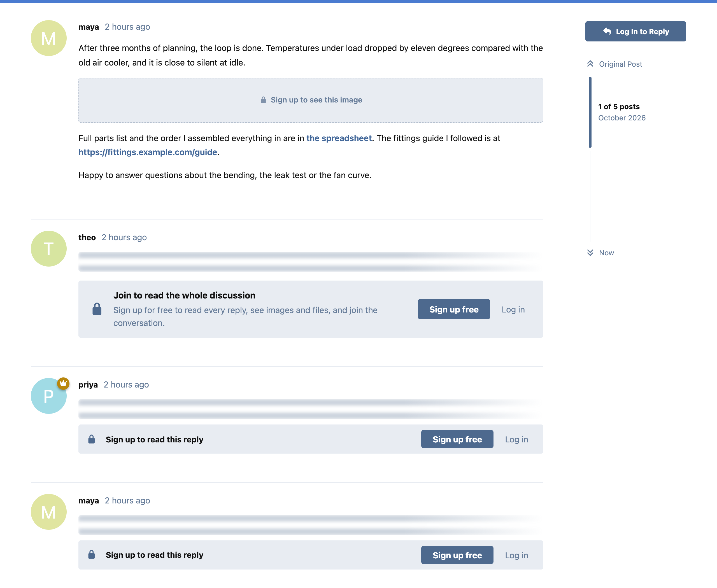Click the blurred text of priya's reply
Viewport: 717px width, 588px height.
311,409
